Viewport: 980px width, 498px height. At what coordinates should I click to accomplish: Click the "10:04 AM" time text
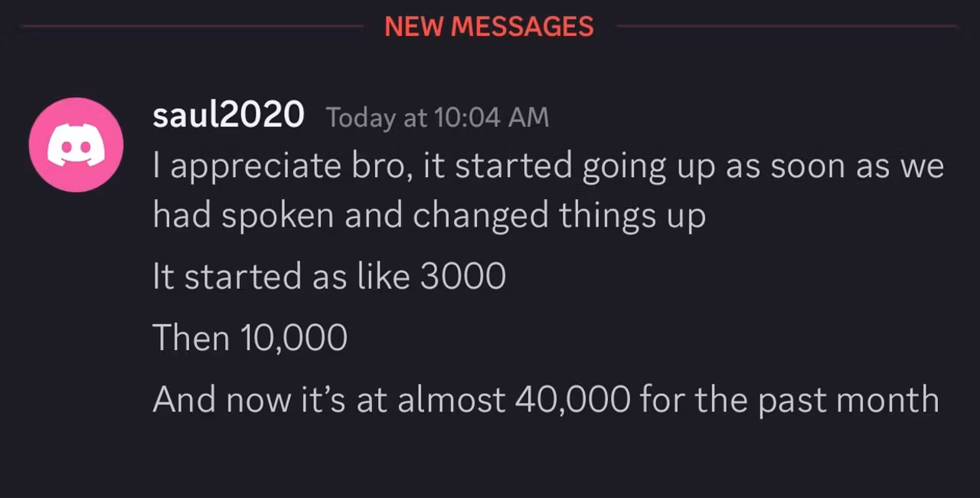tap(492, 117)
